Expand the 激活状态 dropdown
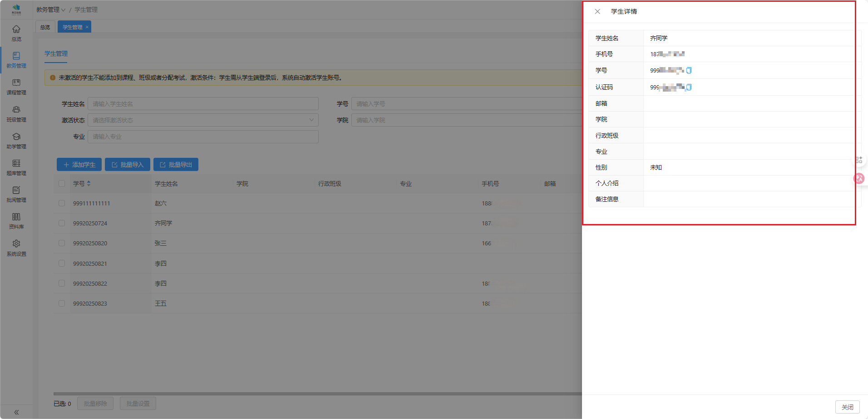This screenshot has height=419, width=868. [x=203, y=120]
